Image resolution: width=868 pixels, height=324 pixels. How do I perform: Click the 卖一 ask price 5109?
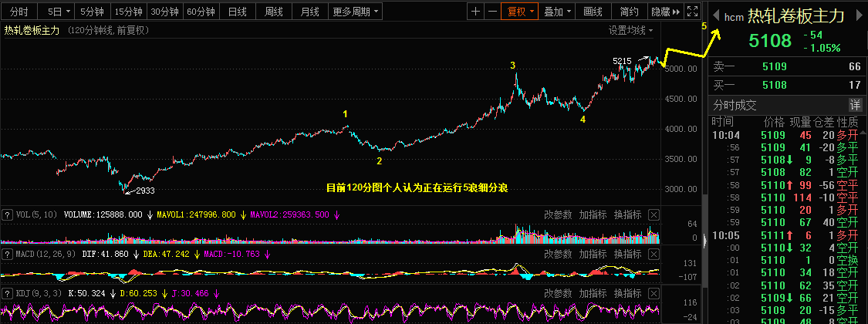pos(773,67)
